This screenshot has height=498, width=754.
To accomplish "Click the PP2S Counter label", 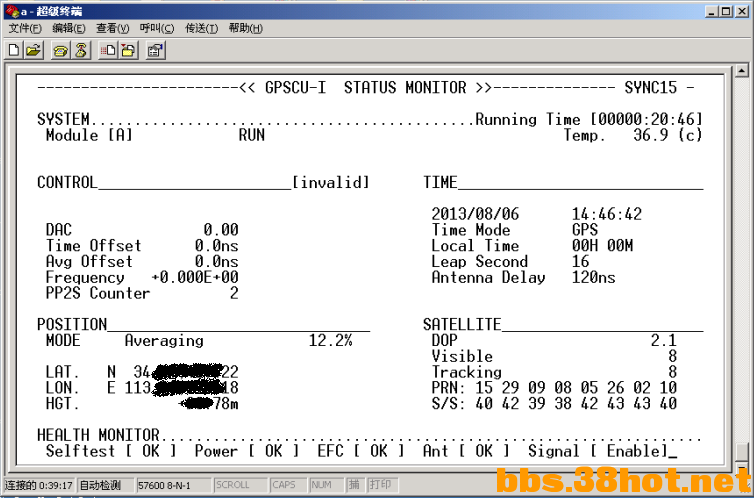I will point(98,293).
